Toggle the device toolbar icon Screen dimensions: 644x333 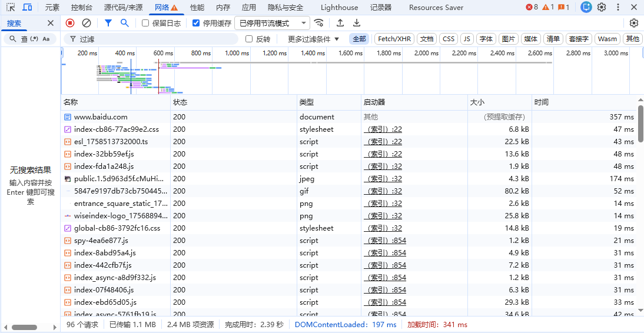[x=28, y=7]
